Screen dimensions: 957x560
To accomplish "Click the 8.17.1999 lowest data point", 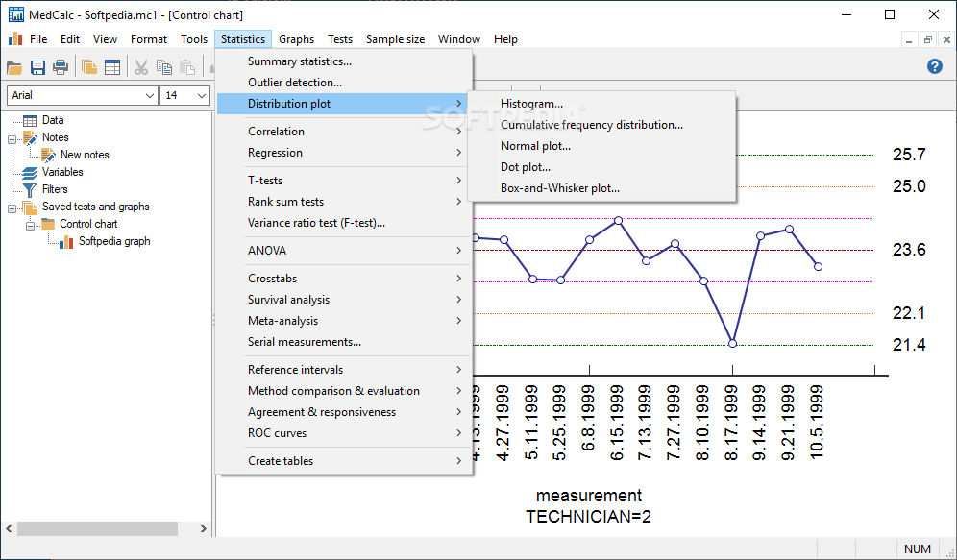I will coord(732,344).
